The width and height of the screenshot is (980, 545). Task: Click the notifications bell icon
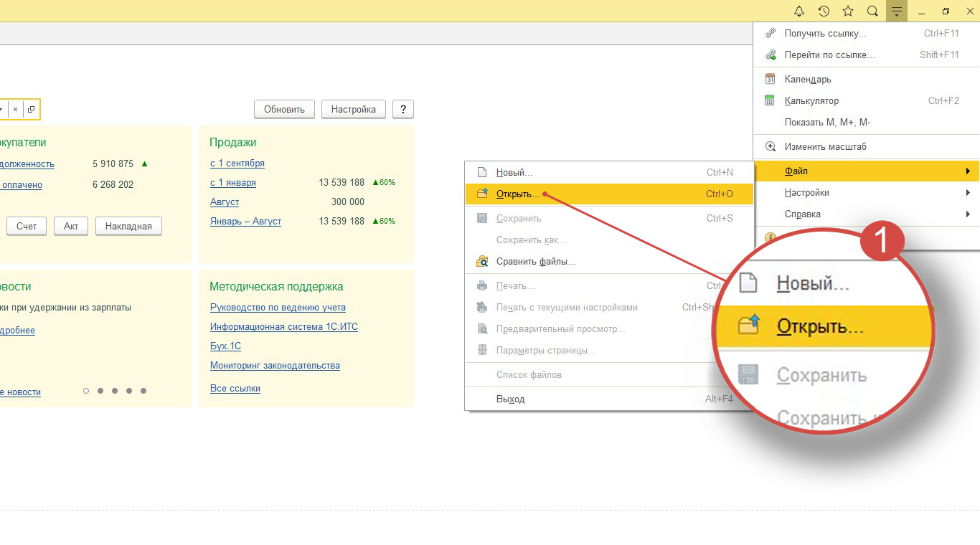coord(799,11)
